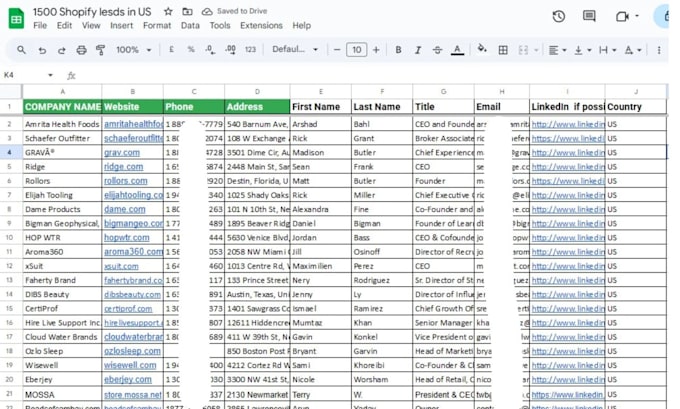Print the spreadsheet
This screenshot has height=409, width=680.
click(x=82, y=50)
